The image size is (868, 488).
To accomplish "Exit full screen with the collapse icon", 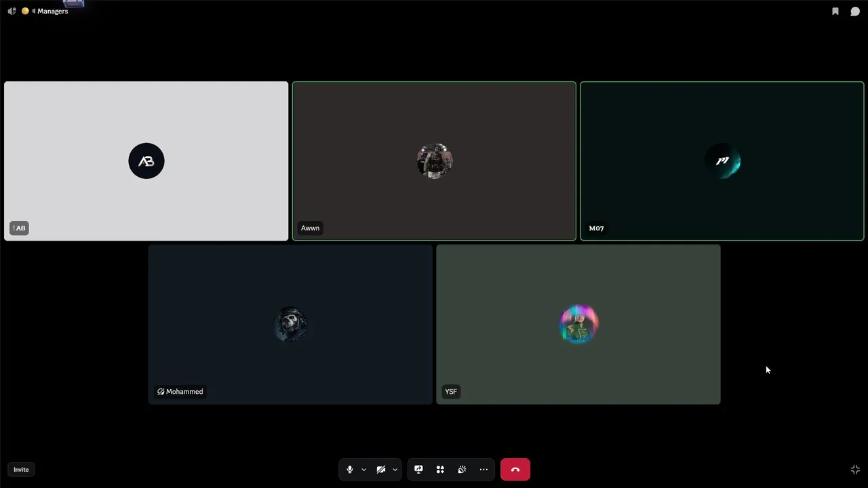I will pyautogui.click(x=855, y=470).
